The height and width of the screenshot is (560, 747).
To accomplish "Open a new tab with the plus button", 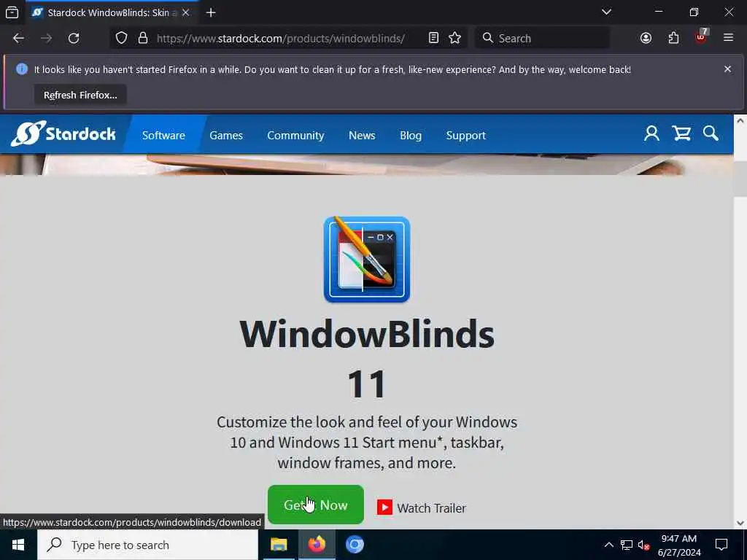I will pyautogui.click(x=211, y=13).
